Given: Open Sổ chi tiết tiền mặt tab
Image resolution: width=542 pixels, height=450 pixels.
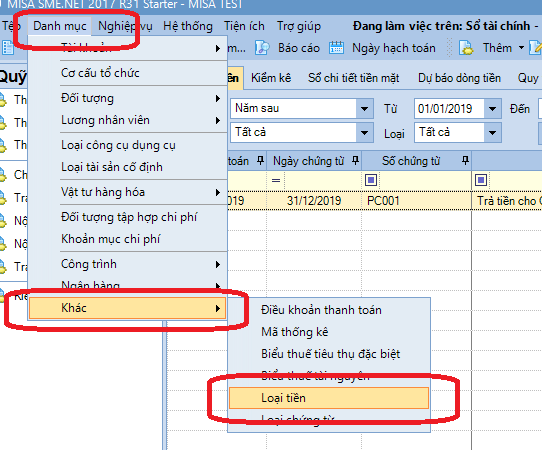Looking at the screenshot, I should tap(353, 78).
